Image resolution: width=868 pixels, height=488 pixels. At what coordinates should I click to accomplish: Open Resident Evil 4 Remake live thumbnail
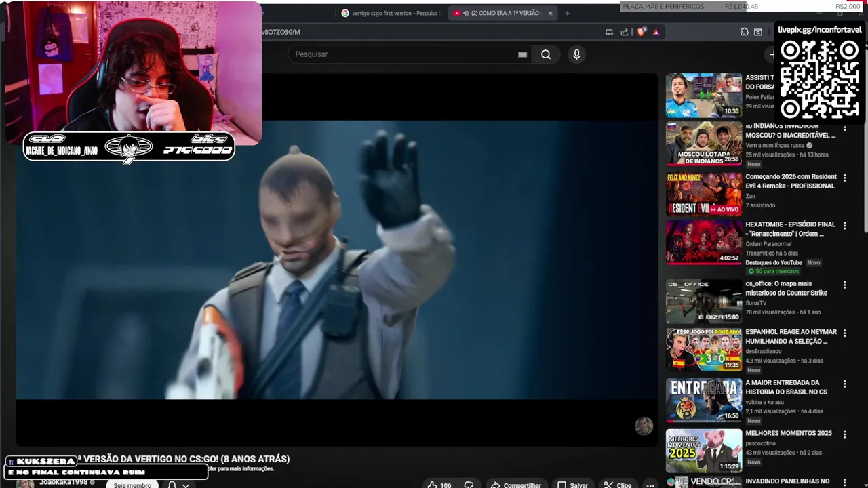tap(703, 194)
